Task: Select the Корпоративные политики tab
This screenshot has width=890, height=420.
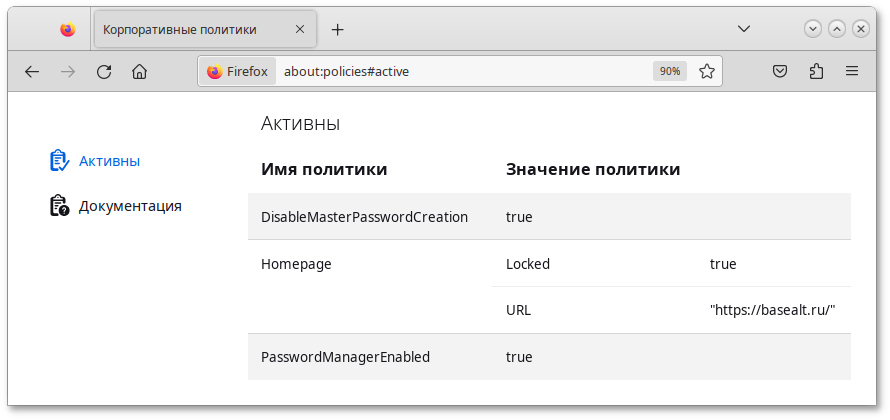Action: pyautogui.click(x=205, y=30)
